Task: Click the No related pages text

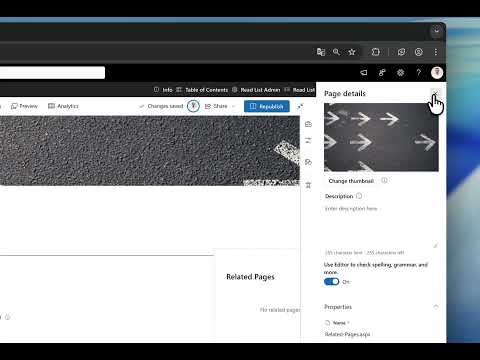Action: click(280, 310)
